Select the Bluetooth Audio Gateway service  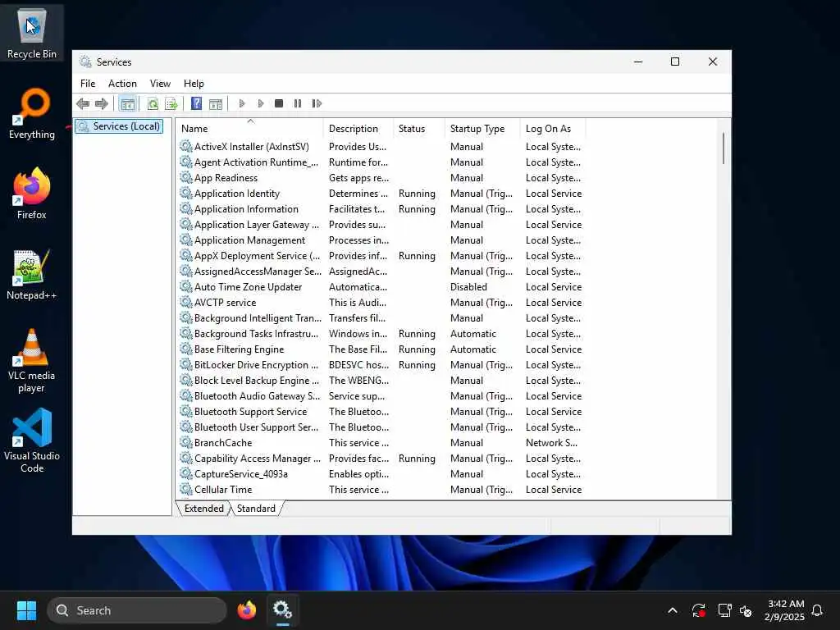pyautogui.click(x=381, y=396)
